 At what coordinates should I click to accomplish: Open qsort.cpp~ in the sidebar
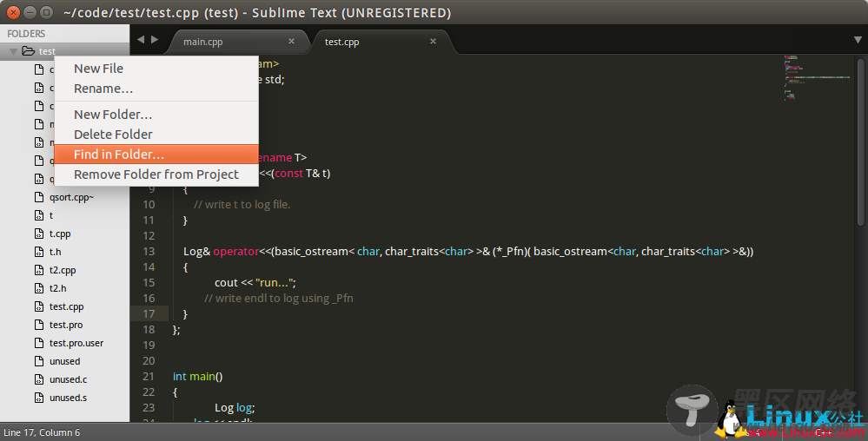(71, 198)
